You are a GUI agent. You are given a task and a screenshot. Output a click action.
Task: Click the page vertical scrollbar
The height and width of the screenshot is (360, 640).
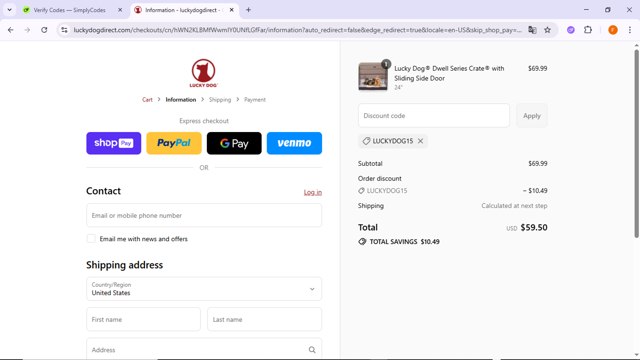[x=636, y=144]
